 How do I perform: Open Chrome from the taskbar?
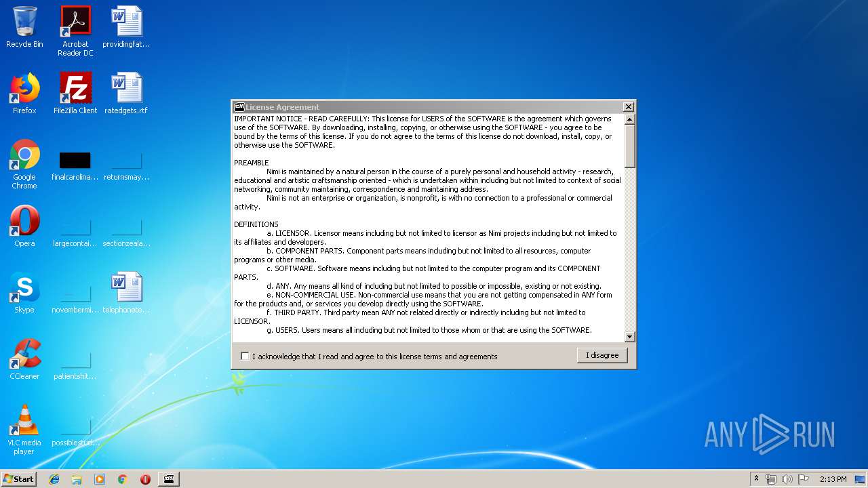click(x=122, y=479)
